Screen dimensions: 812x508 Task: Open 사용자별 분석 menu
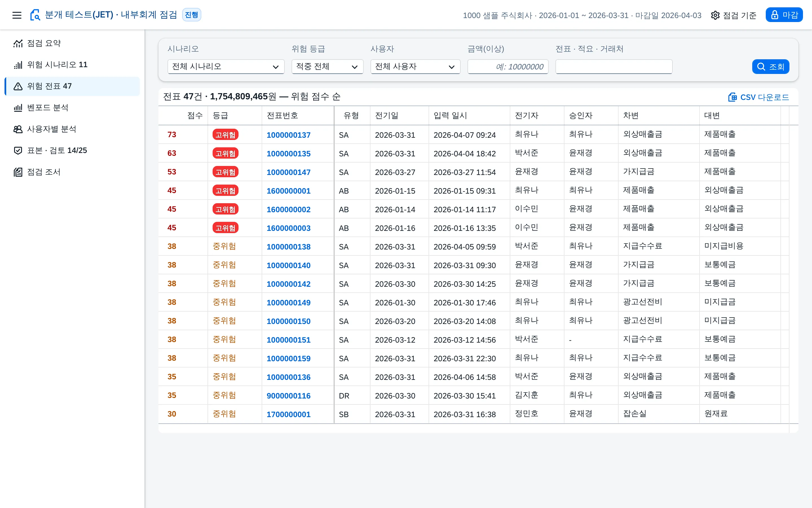pos(72,129)
